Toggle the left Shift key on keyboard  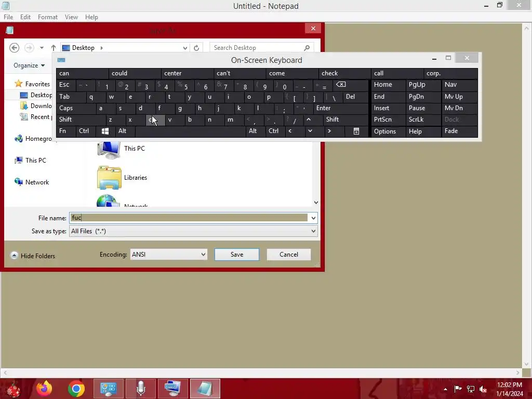point(81,119)
